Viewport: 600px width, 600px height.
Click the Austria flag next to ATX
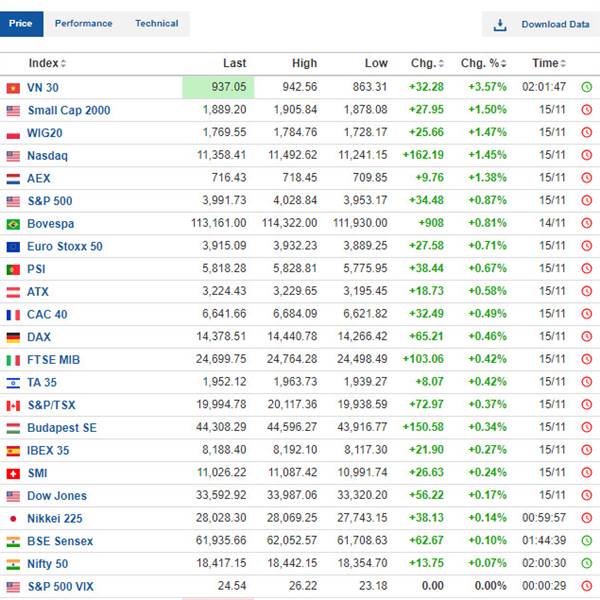point(13,292)
